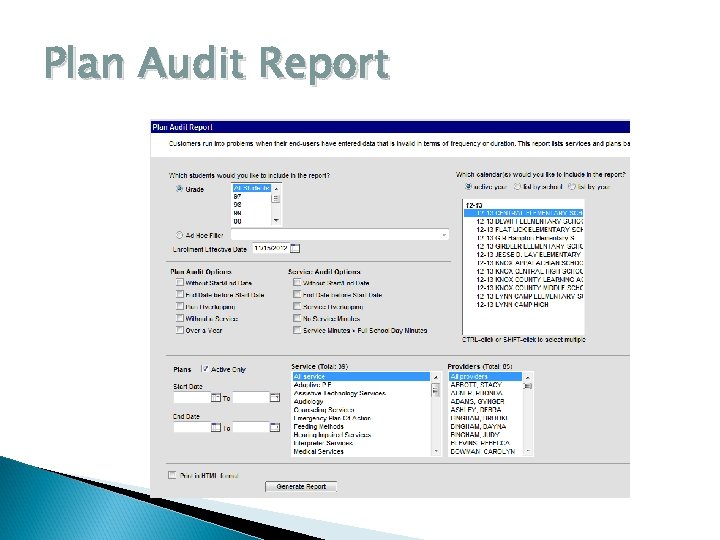
Task: Enable Plan Audit Without Start/End Date checkbox
Action: 180,282
